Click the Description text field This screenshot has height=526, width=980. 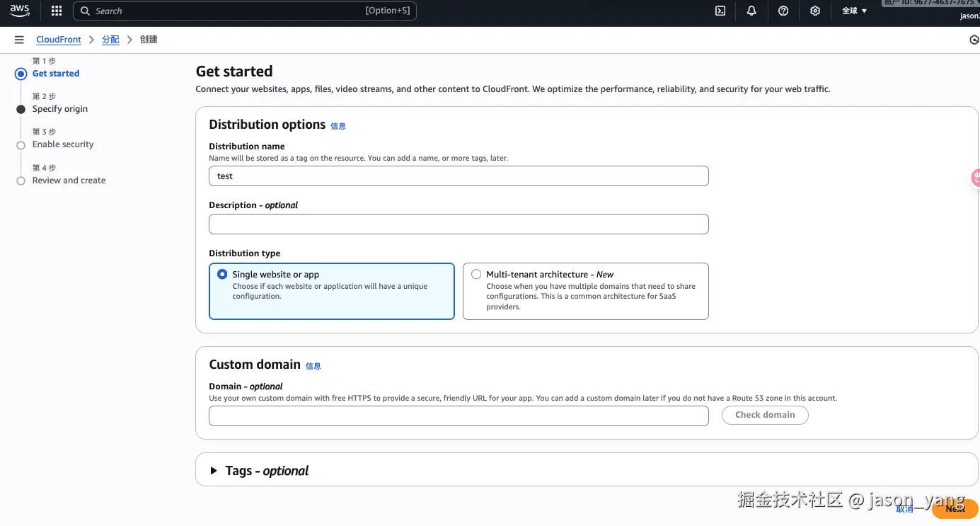click(459, 224)
